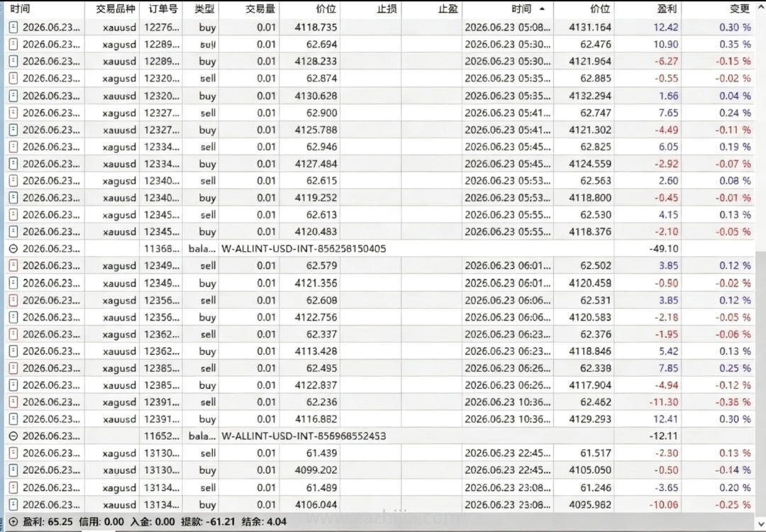Click the deal icon of xauusd buy at 4118.735
This screenshot has width=766, height=532.
coord(13,28)
